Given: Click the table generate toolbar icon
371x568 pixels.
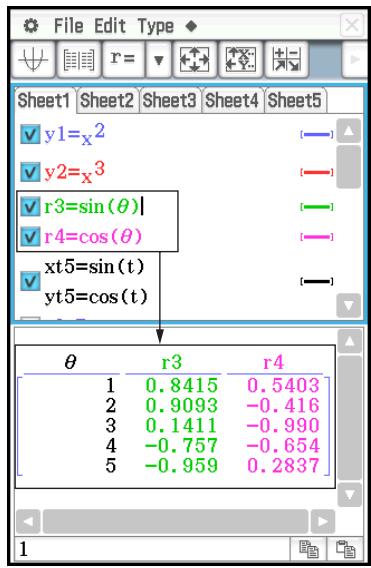Looking at the screenshot, I should 79,59.
